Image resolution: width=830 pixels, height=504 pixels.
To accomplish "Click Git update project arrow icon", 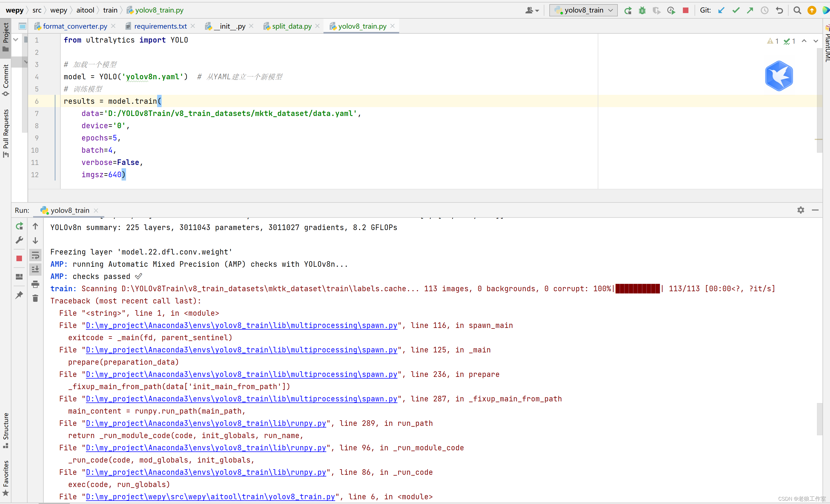I will point(721,11).
